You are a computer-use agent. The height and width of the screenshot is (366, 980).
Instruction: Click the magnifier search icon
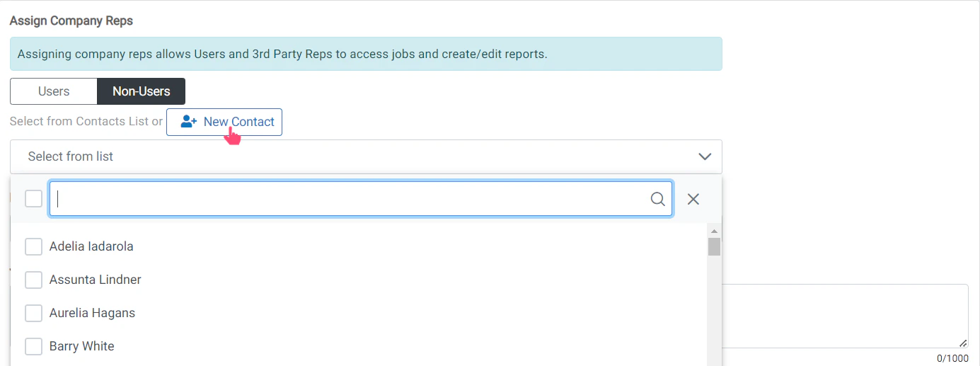click(657, 199)
